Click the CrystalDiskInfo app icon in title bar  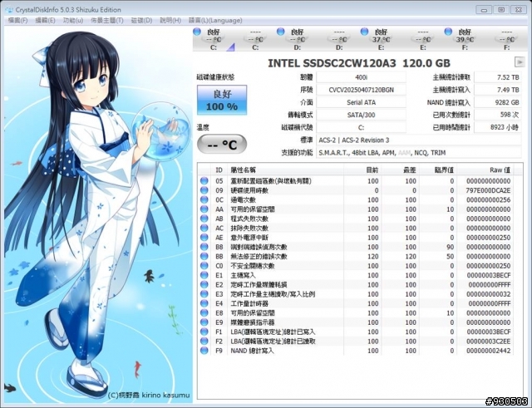[x=9, y=10]
